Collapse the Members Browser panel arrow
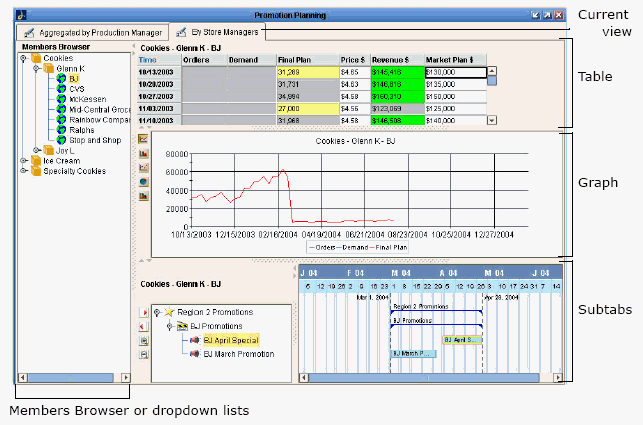Image resolution: width=643 pixels, height=425 pixels. pyautogui.click(x=133, y=45)
